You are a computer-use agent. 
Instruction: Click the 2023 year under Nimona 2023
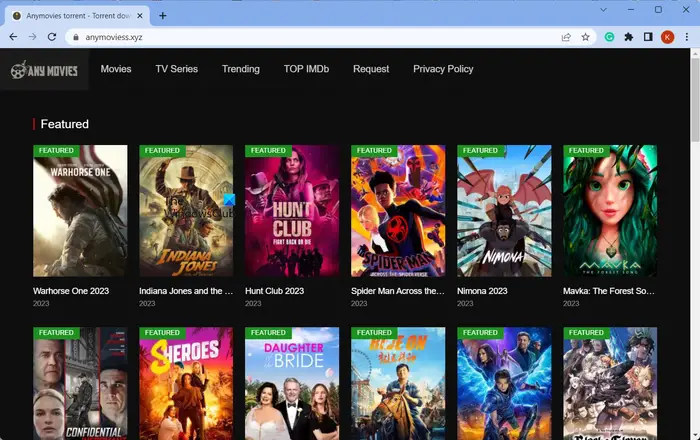(x=465, y=303)
